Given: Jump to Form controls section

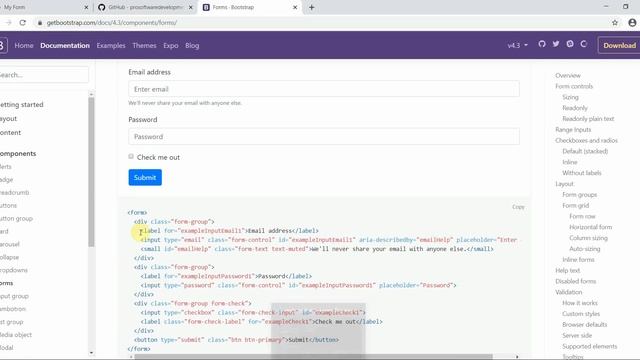Looking at the screenshot, I should pyautogui.click(x=574, y=86).
